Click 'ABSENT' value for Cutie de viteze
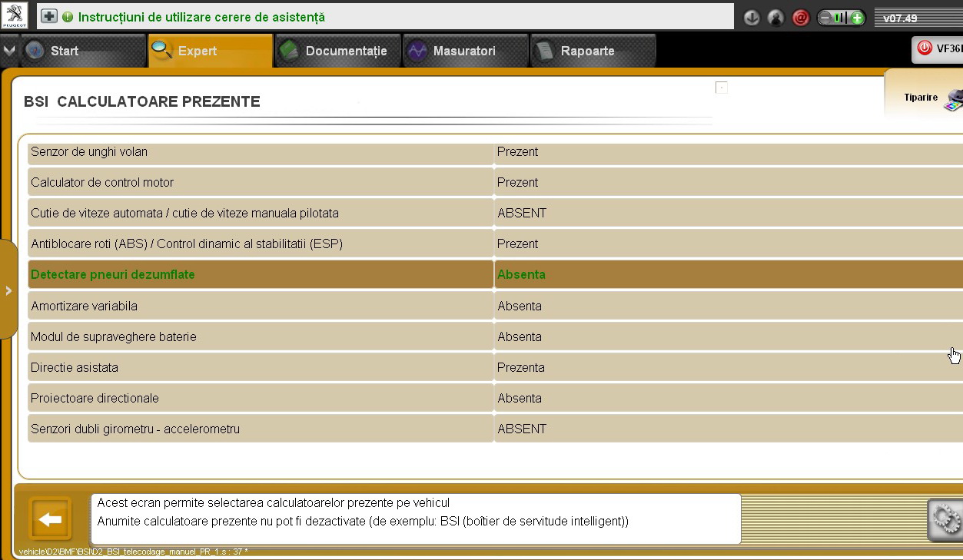963x560 pixels. (522, 214)
